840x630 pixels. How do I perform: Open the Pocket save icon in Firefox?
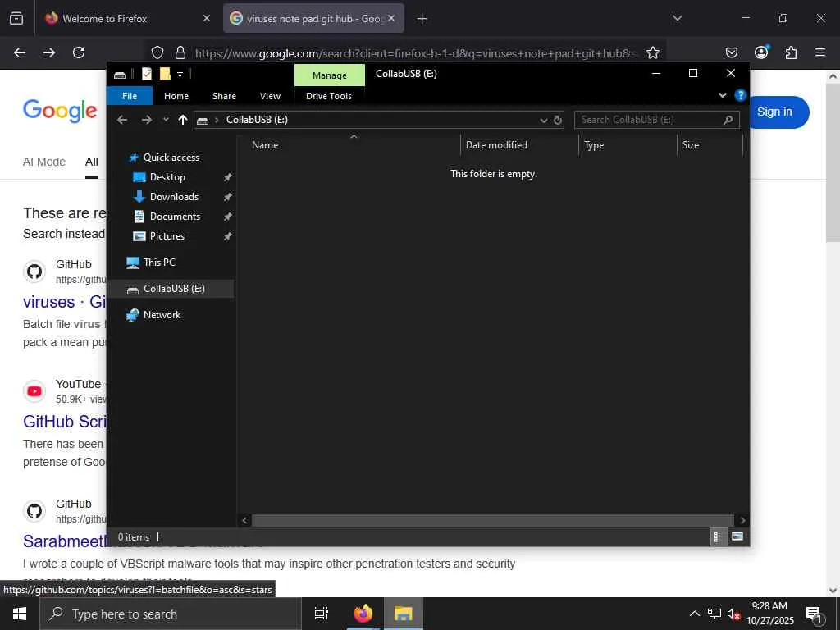pyautogui.click(x=731, y=52)
